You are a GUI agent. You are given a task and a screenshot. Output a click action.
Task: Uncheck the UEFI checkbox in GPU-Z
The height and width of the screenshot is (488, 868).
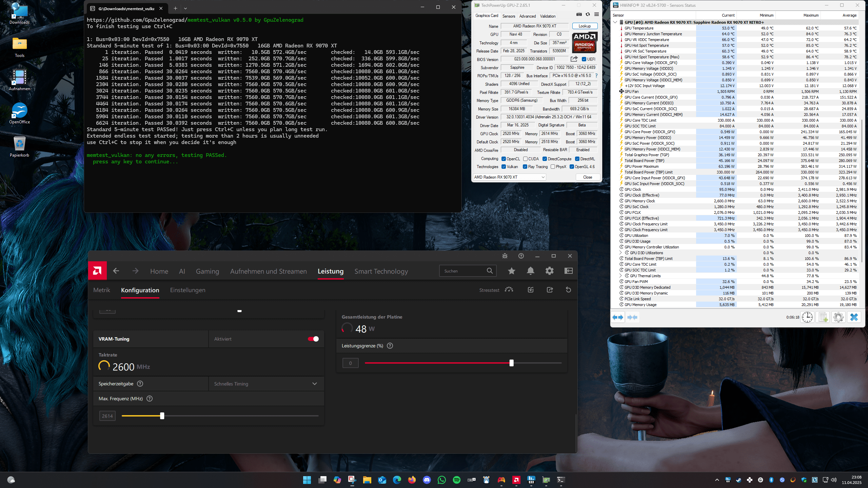coord(584,59)
